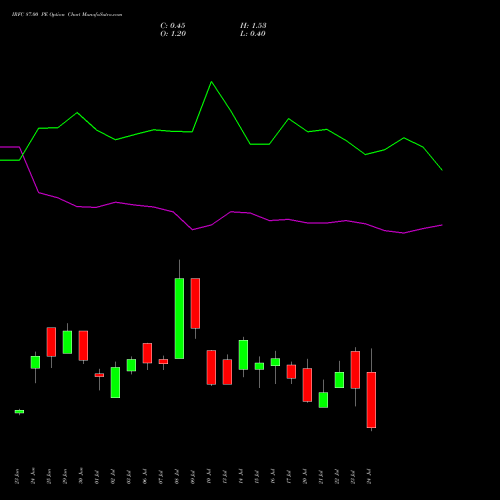Click the low value 'L: 0.40'
The height and width of the screenshot is (500, 500).
point(253,34)
